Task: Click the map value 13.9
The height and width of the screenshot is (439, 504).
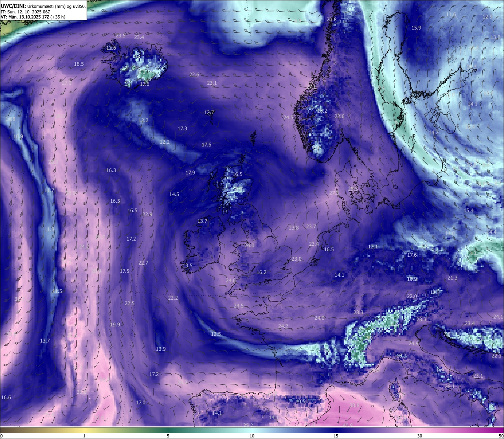Action: tap(161, 349)
